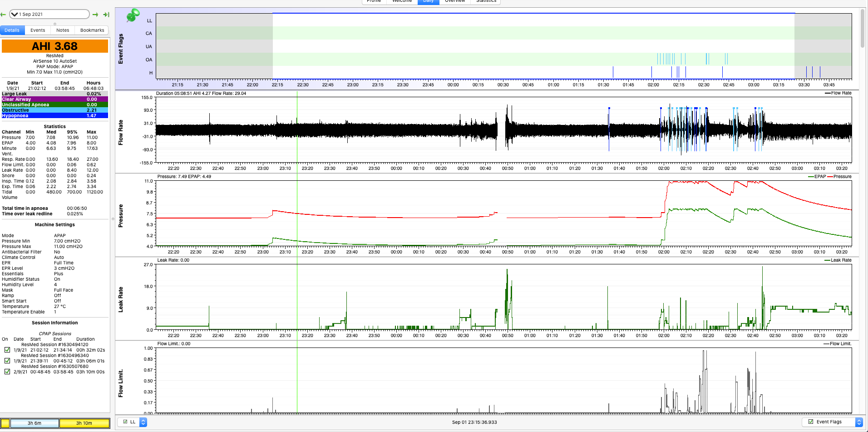Image resolution: width=868 pixels, height=432 pixels.
Task: Click the Session Information heading
Action: tap(55, 323)
